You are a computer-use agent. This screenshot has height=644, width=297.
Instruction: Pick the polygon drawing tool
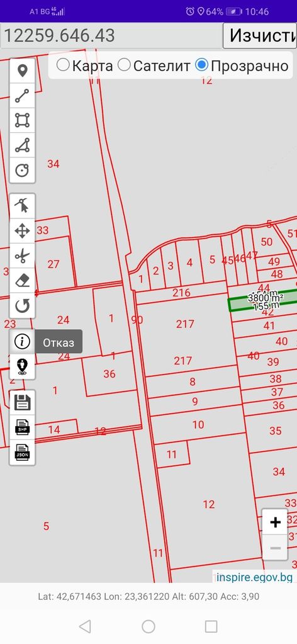tap(22, 145)
